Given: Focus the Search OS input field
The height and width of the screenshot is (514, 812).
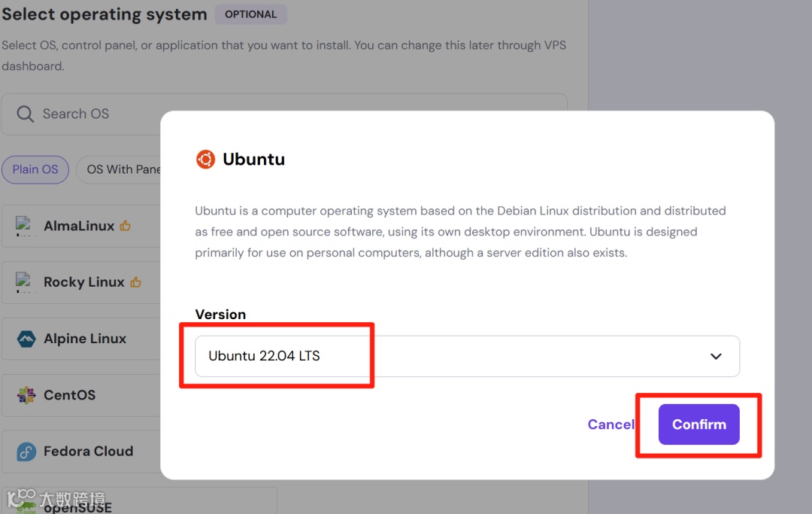Looking at the screenshot, I should [98, 114].
